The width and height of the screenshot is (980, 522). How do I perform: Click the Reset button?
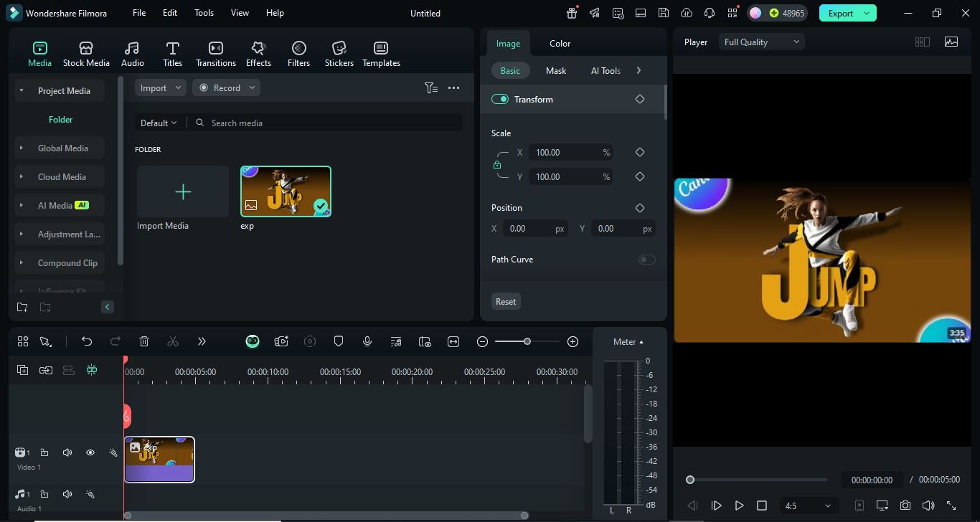[506, 301]
